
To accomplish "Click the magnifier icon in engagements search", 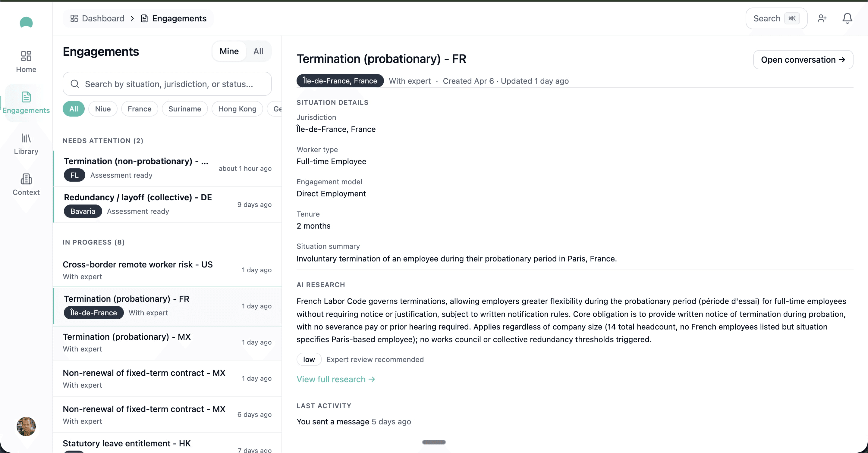I will (75, 84).
